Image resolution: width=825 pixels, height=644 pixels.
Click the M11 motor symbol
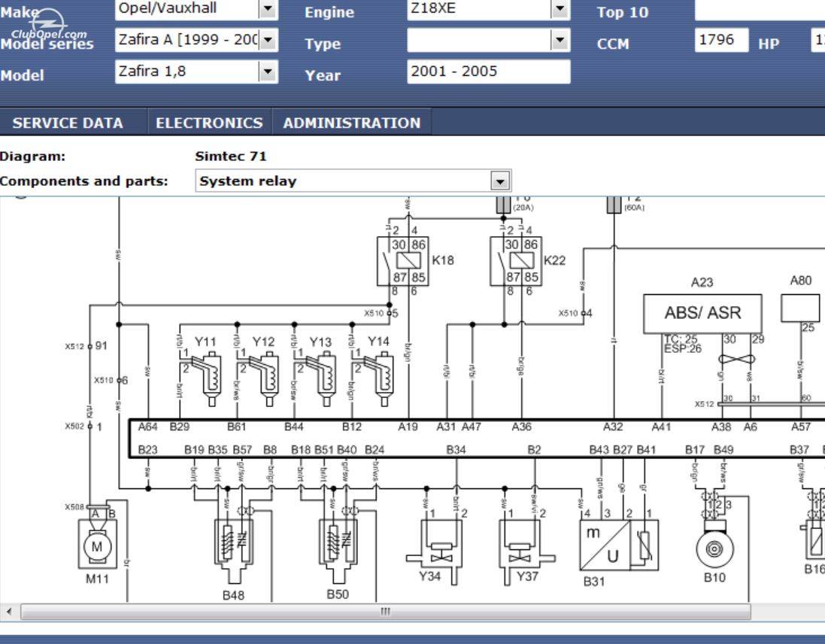pos(97,544)
